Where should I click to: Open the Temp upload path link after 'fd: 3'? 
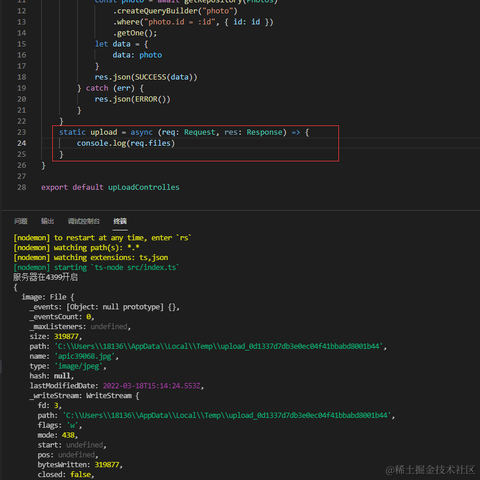click(x=226, y=415)
